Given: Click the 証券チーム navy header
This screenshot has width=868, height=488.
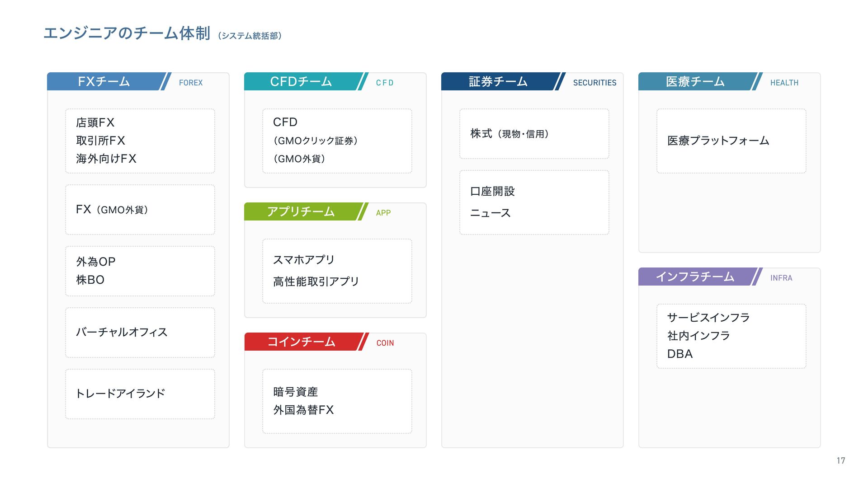Looking at the screenshot, I should [498, 82].
